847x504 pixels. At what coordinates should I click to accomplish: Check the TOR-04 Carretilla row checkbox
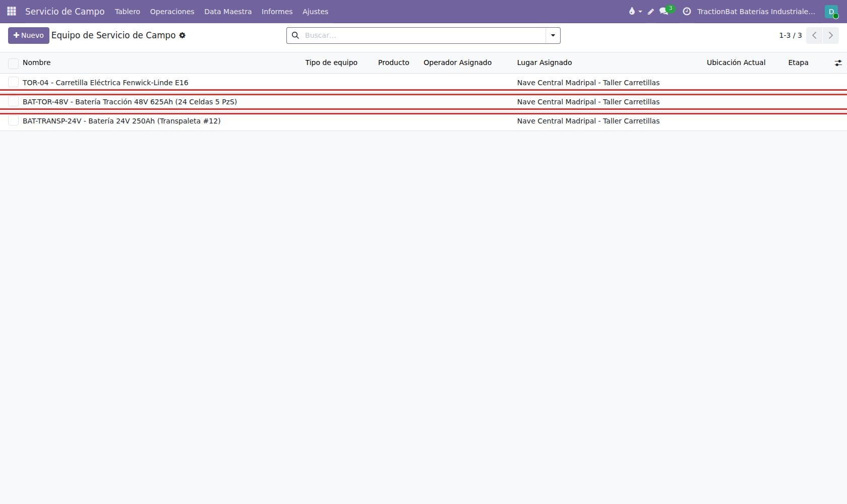click(14, 82)
